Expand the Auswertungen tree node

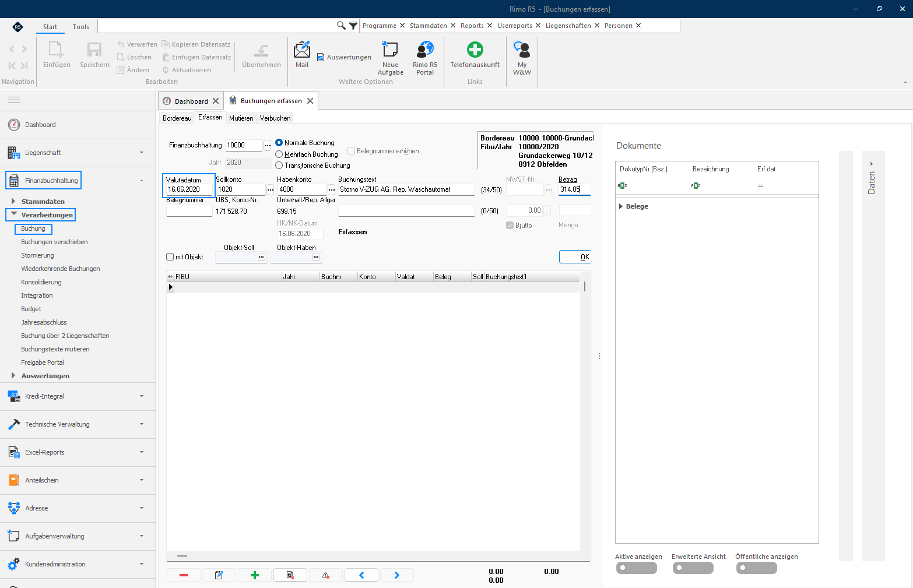(13, 375)
